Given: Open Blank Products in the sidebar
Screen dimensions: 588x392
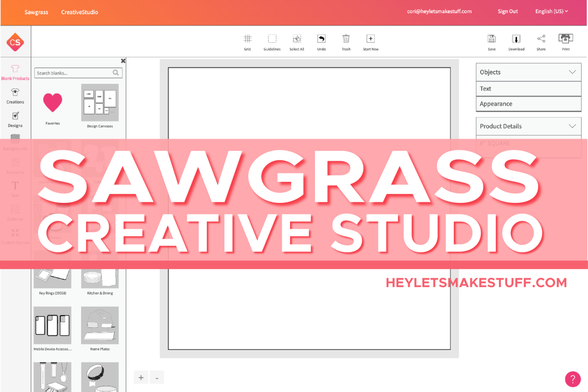Looking at the screenshot, I should (x=15, y=73).
